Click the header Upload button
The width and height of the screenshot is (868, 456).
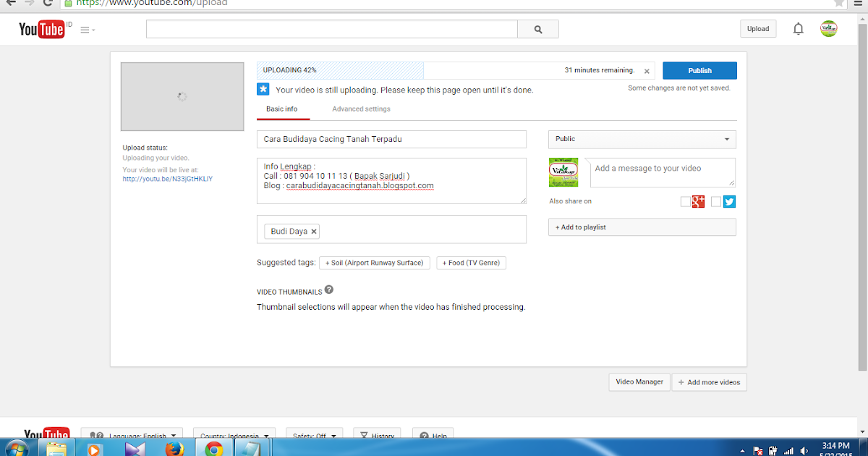[x=758, y=29]
